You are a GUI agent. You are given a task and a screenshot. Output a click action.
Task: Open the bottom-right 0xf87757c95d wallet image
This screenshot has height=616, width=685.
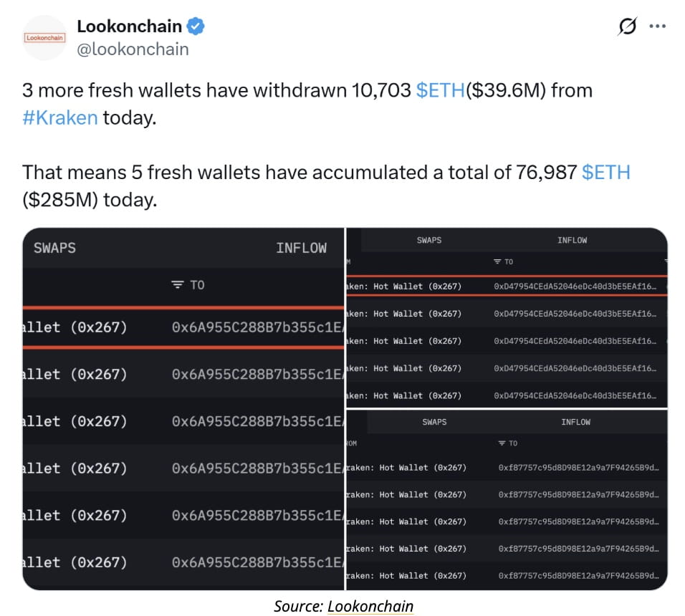pos(507,500)
